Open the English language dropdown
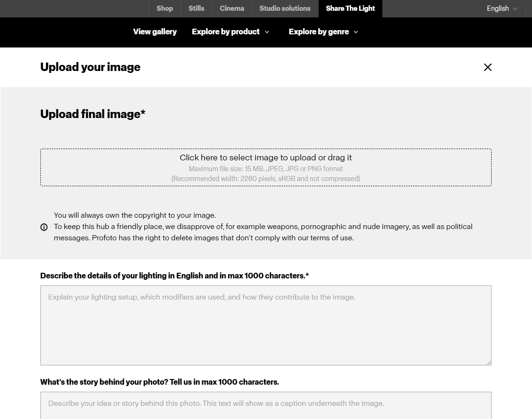The image size is (532, 419). [501, 8]
